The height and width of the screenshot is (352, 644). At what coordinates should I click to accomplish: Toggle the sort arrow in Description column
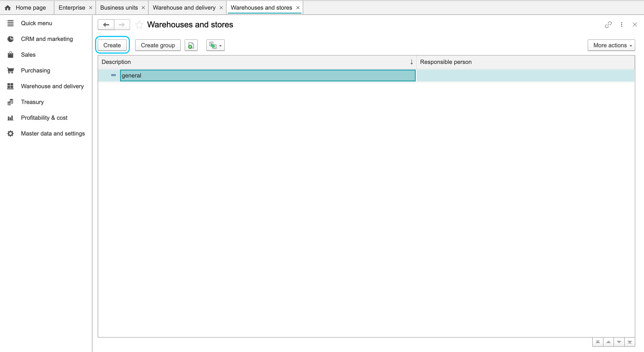pos(412,62)
